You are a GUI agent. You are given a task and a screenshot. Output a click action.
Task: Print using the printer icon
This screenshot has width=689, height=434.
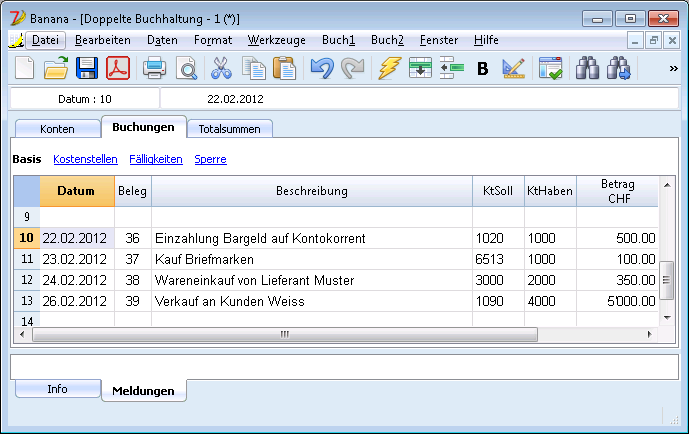click(x=154, y=68)
